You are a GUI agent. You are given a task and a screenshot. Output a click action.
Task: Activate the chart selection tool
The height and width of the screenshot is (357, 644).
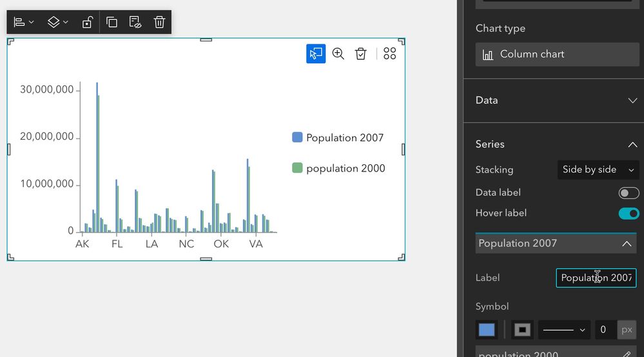pos(316,53)
